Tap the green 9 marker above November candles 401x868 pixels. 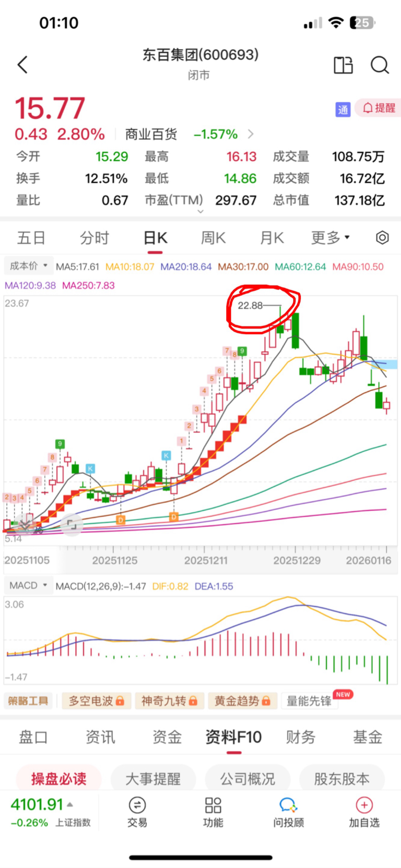tap(60, 444)
